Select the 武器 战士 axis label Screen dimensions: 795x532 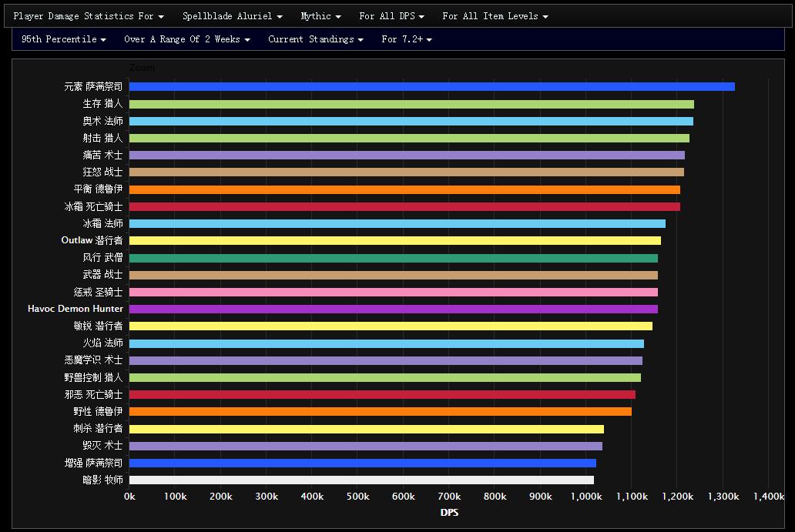tap(103, 275)
